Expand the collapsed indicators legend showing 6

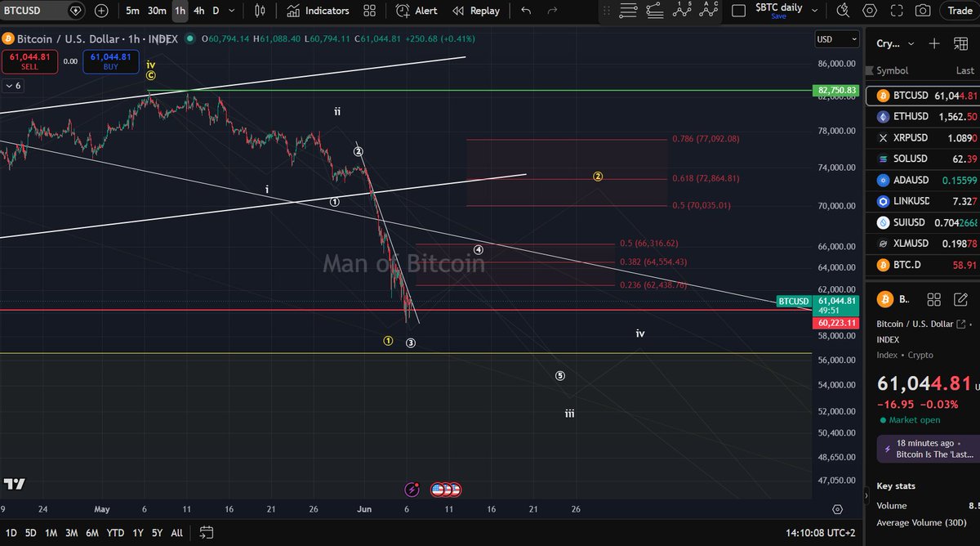coord(13,86)
